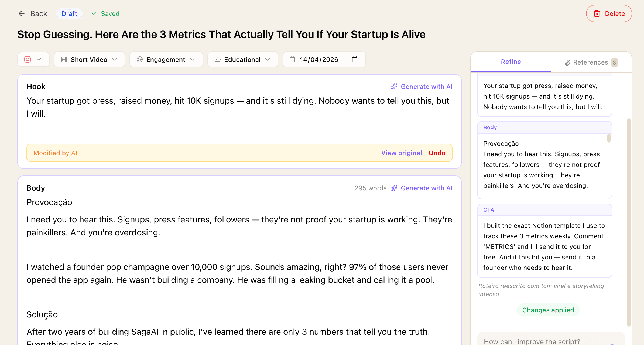Viewport: 644px width, 345px height.
Task: Click the CTA preview text about Notion template
Action: point(544,246)
